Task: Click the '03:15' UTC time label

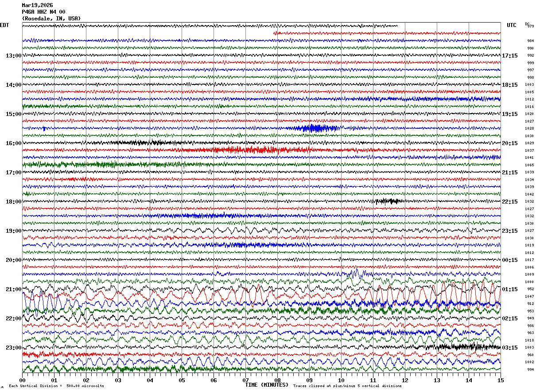Action: tap(510, 348)
